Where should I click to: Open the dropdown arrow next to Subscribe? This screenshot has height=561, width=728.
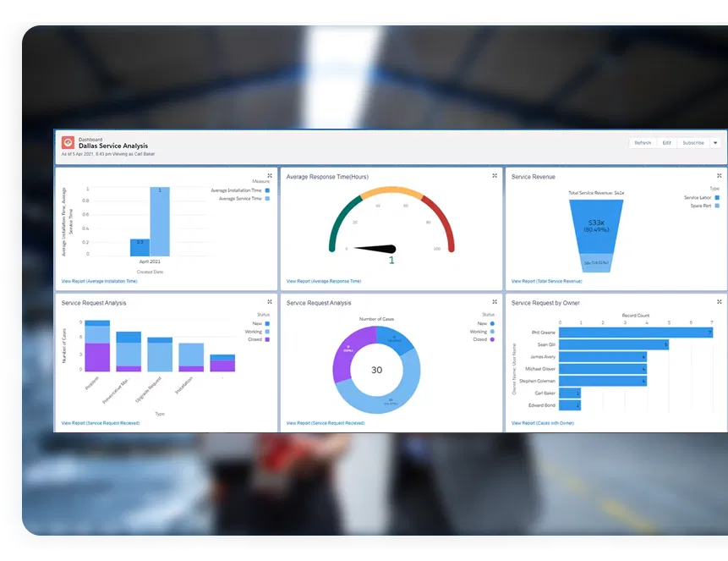tap(715, 143)
